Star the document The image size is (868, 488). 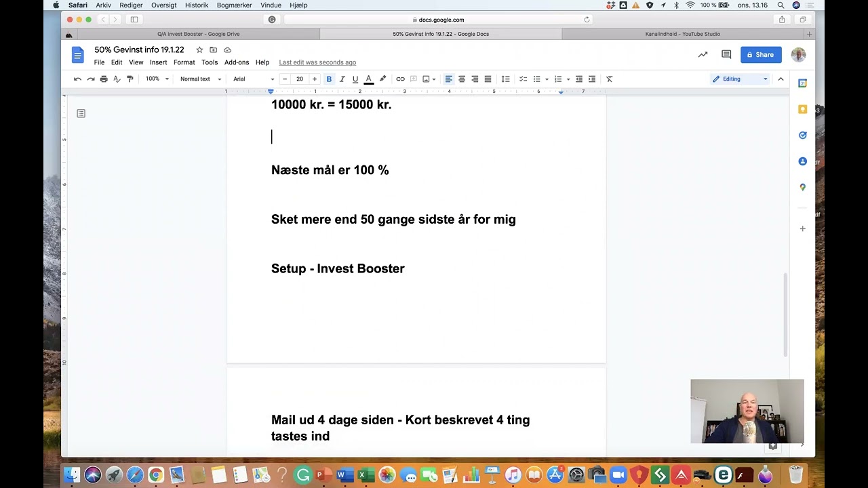coord(199,50)
